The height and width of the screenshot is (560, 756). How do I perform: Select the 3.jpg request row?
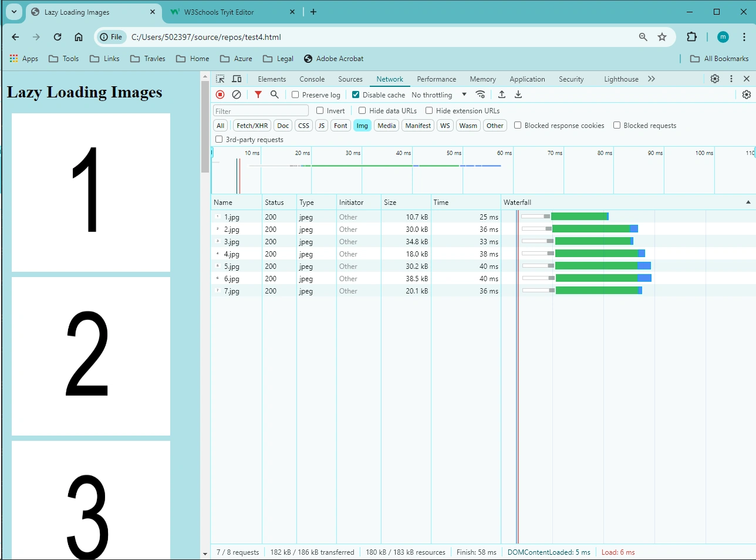pyautogui.click(x=356, y=242)
